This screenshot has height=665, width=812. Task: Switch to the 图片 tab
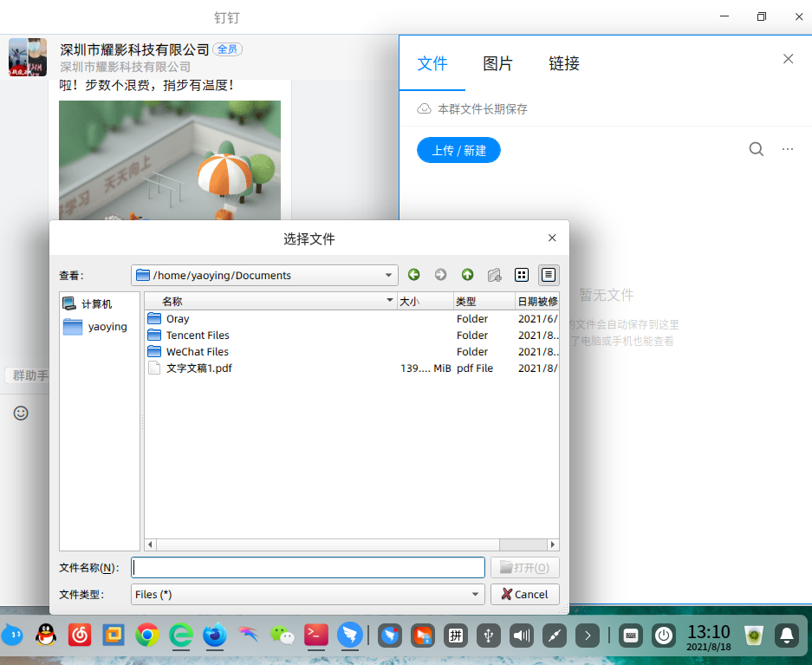point(497,63)
